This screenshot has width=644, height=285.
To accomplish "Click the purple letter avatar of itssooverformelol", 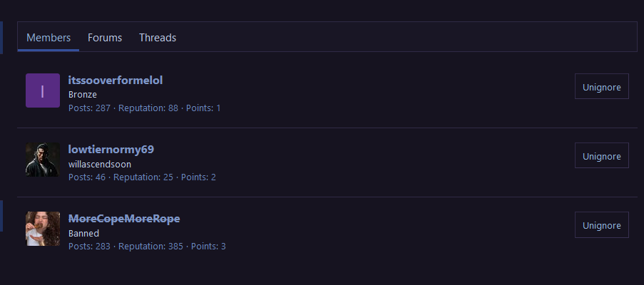I will [x=43, y=90].
